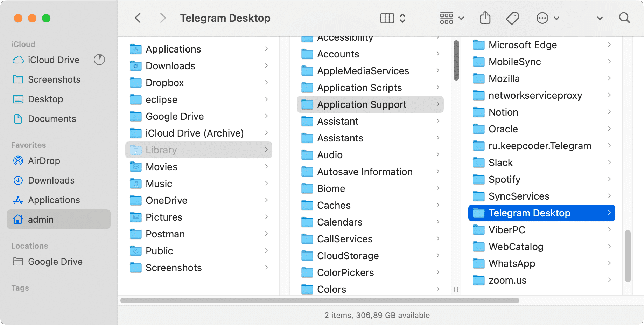Open the Search icon in the toolbar
644x325 pixels.
tap(625, 18)
